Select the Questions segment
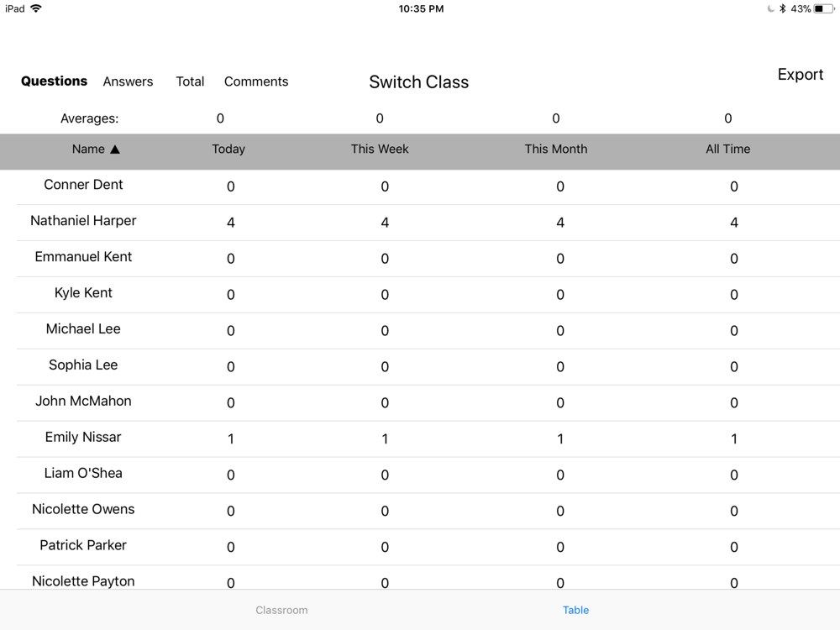The width and height of the screenshot is (840, 630). click(x=54, y=81)
